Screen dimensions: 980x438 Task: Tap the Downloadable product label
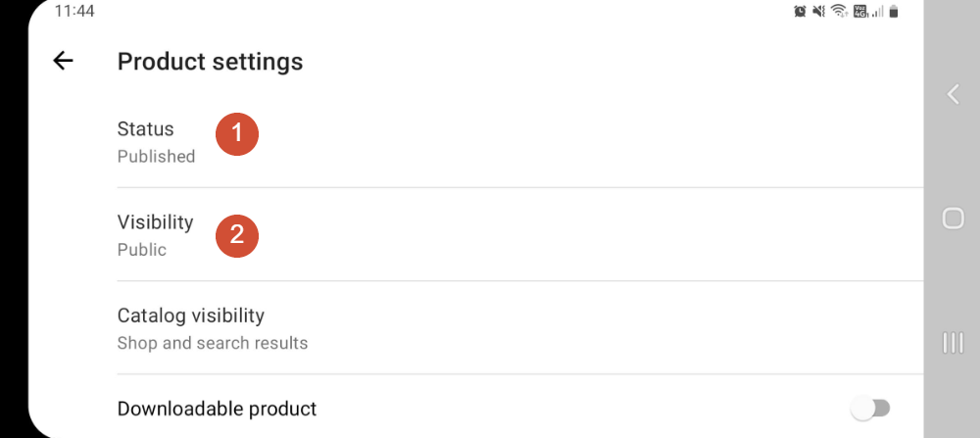pyautogui.click(x=217, y=409)
